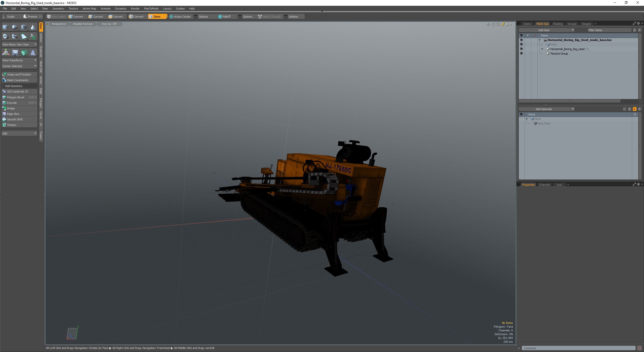The image size is (644, 352).
Task: Select the Cube primitive tool
Action: (x=5, y=27)
